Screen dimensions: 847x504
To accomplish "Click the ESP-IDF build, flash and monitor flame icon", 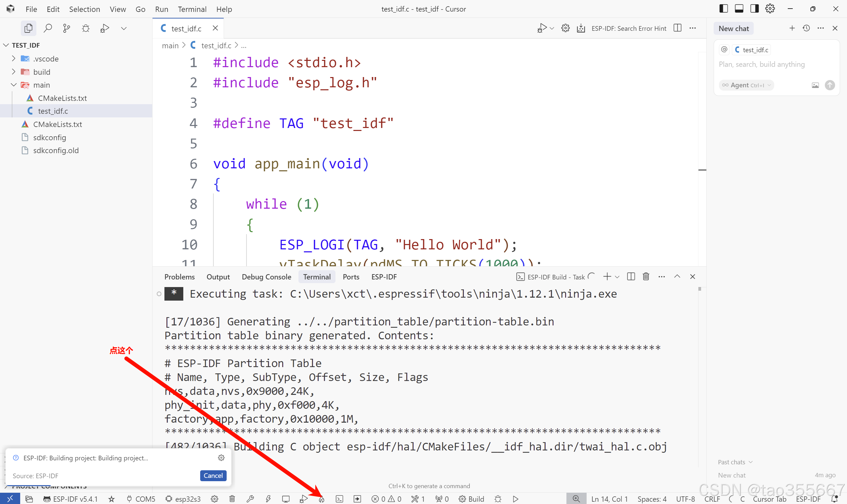I will pos(321,499).
